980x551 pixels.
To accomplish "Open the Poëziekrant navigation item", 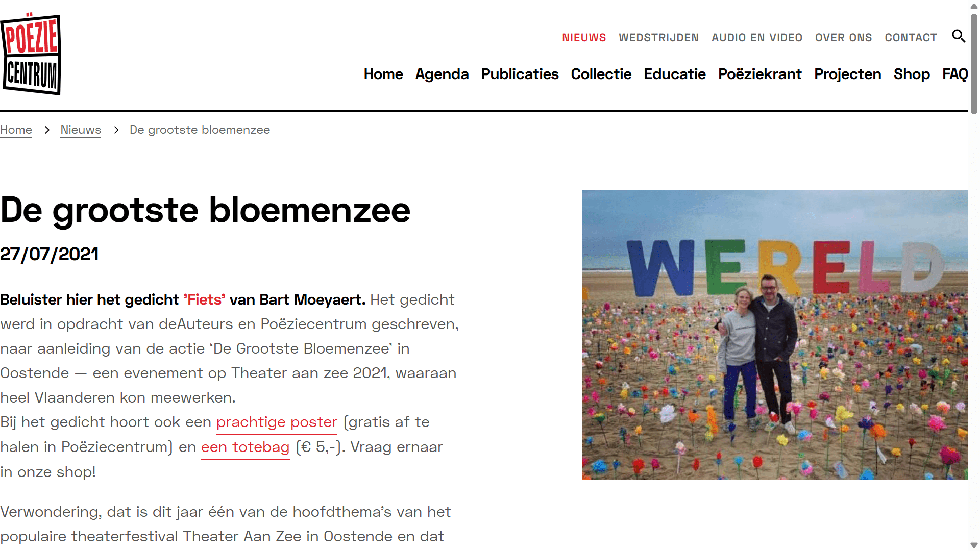I will (x=759, y=74).
